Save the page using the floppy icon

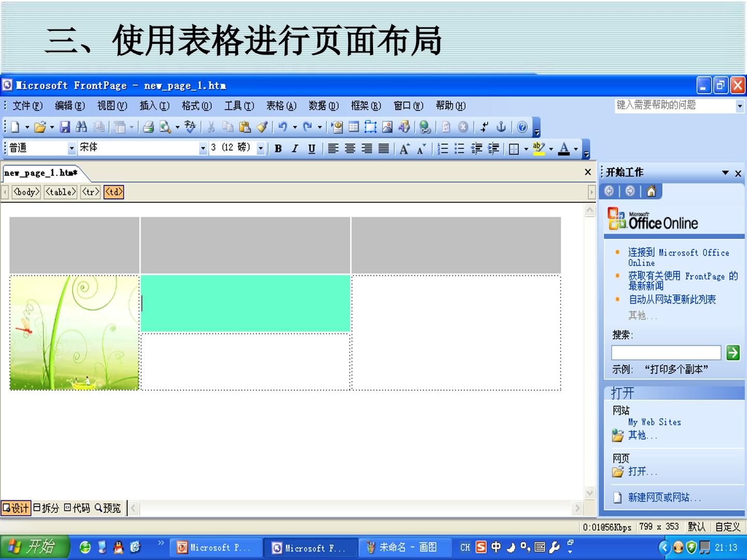coord(65,127)
